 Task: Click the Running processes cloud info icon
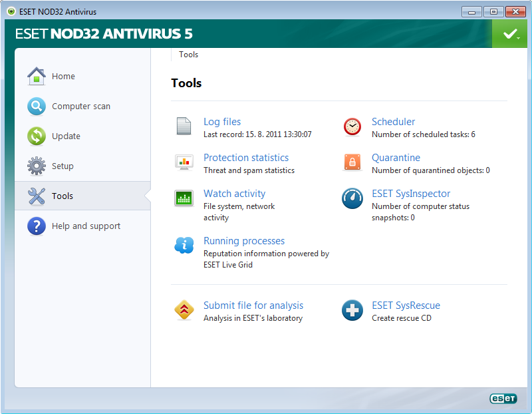click(x=184, y=245)
